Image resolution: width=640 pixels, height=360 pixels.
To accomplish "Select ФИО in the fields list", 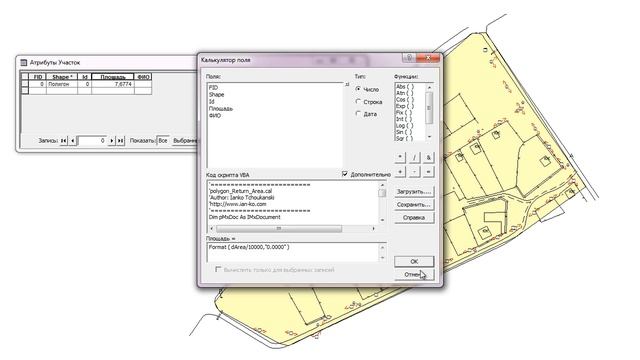I will pos(215,116).
